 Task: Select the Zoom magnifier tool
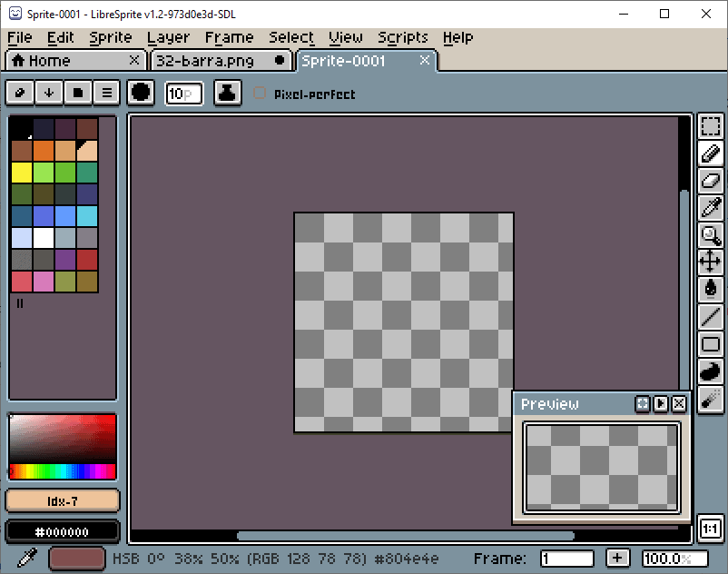coord(711,235)
